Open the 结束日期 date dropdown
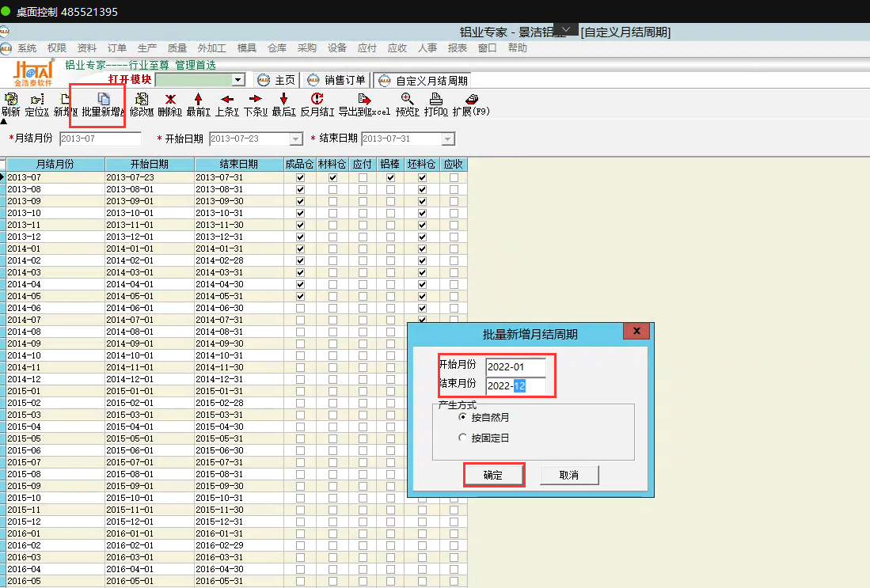Screen dimensions: 870x588 448,139
